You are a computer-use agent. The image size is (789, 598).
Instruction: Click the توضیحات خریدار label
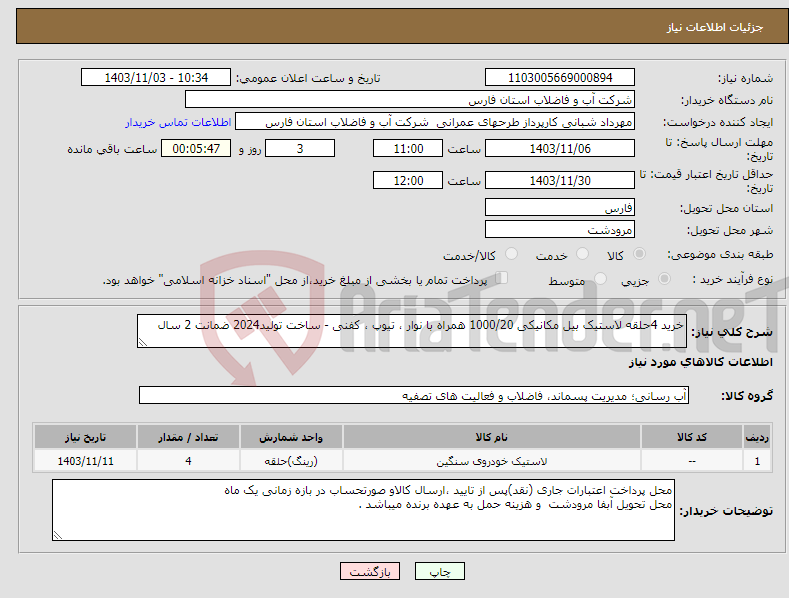(726, 511)
